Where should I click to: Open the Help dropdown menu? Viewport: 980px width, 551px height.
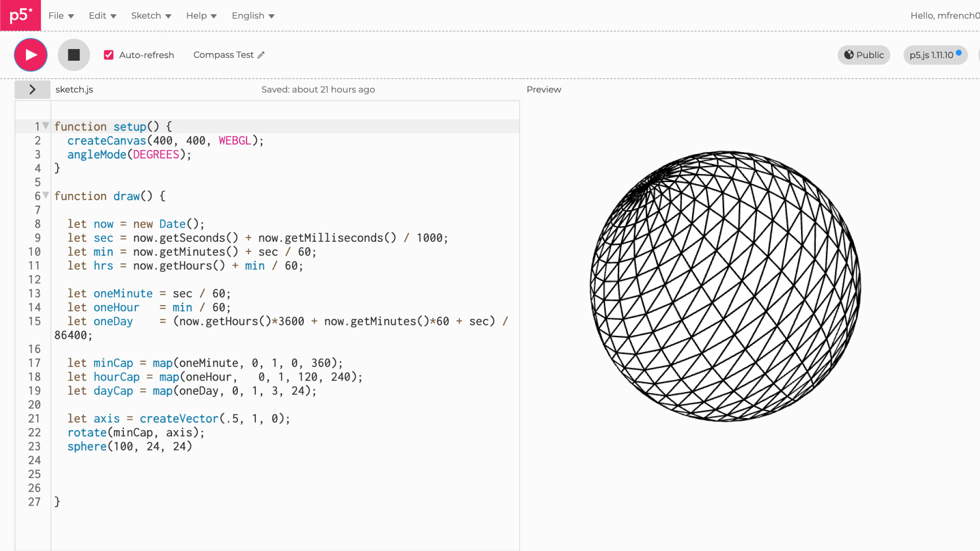201,16
